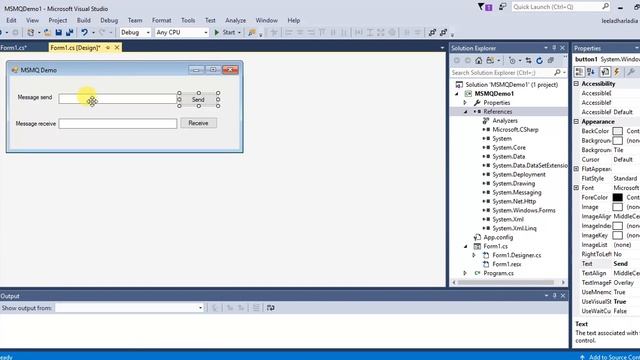Collapse the References node
This screenshot has height=360, width=640.
(466, 112)
